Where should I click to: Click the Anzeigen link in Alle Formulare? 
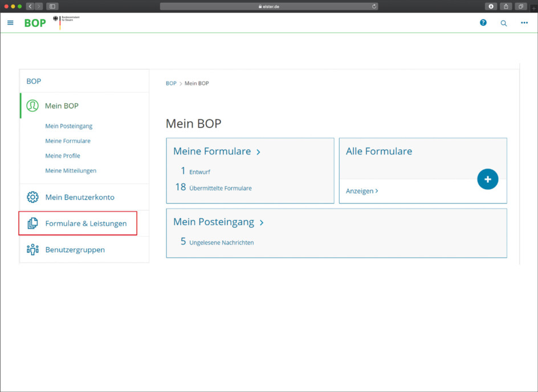pos(362,191)
